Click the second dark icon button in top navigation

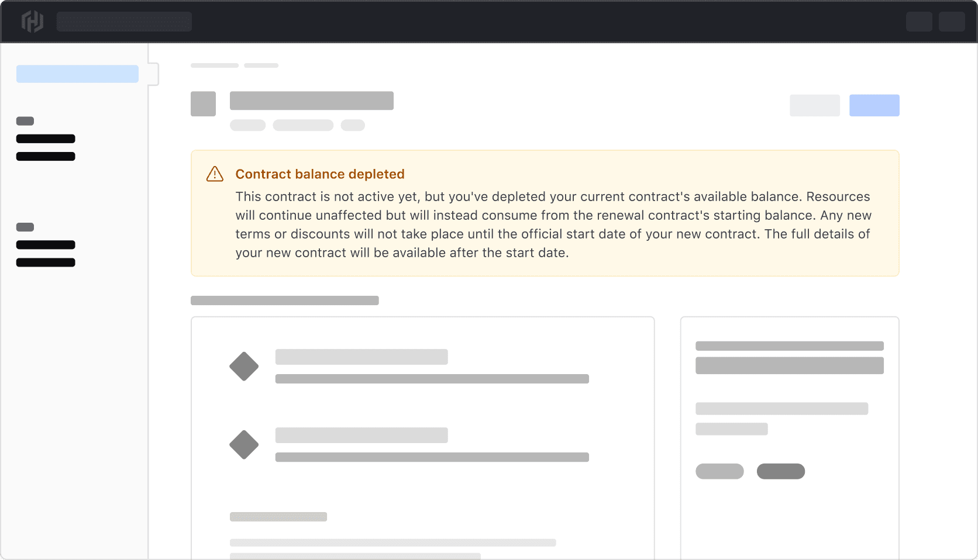tap(952, 21)
